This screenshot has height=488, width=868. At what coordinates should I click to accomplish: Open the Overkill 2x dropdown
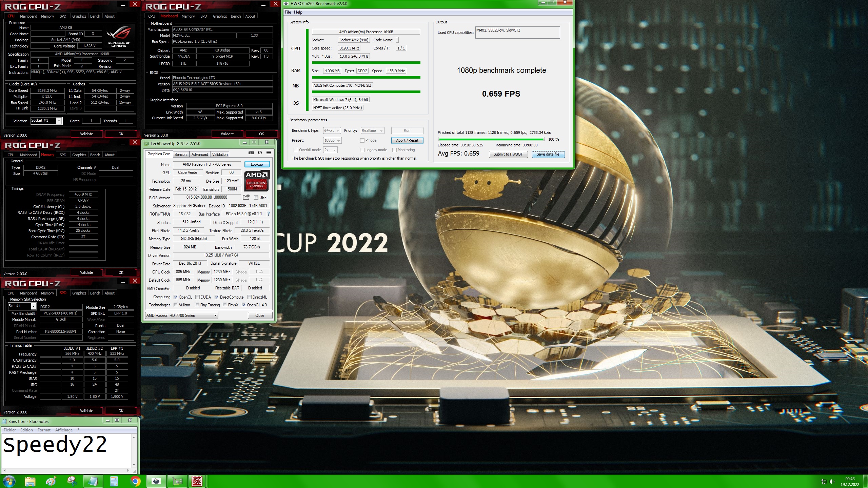tap(330, 150)
